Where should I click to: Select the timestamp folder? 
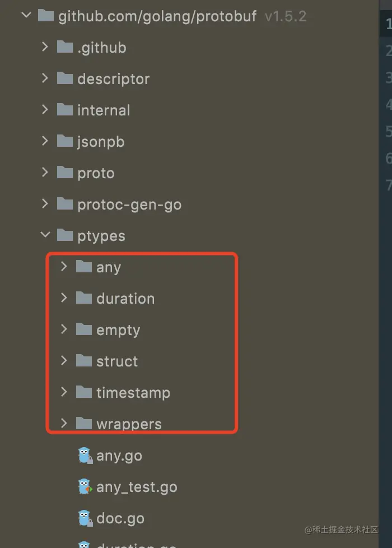[133, 392]
